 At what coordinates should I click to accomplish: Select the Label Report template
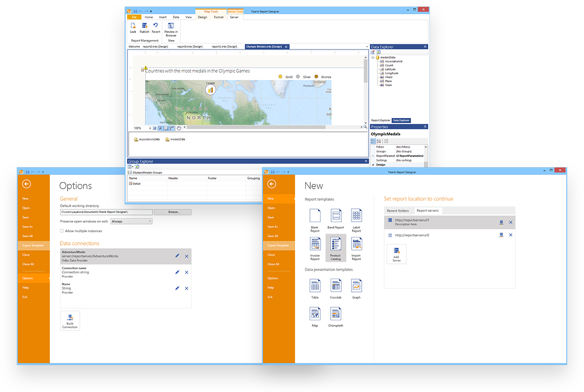[357, 220]
